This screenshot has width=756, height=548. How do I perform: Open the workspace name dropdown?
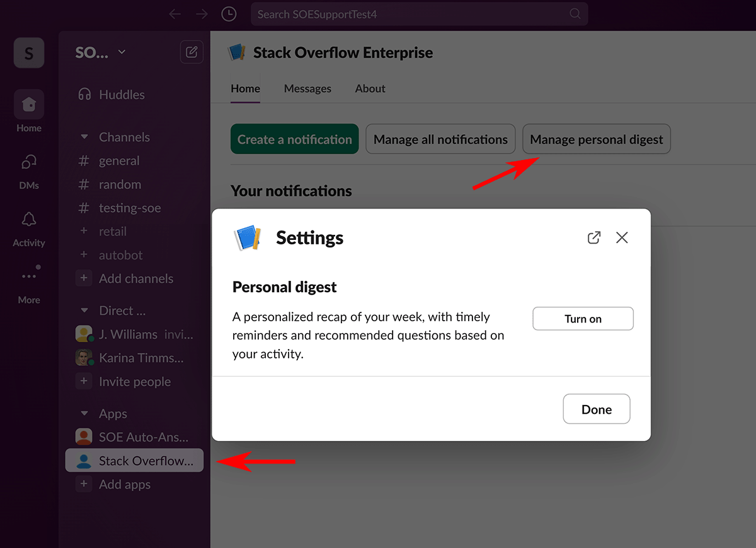(x=101, y=52)
